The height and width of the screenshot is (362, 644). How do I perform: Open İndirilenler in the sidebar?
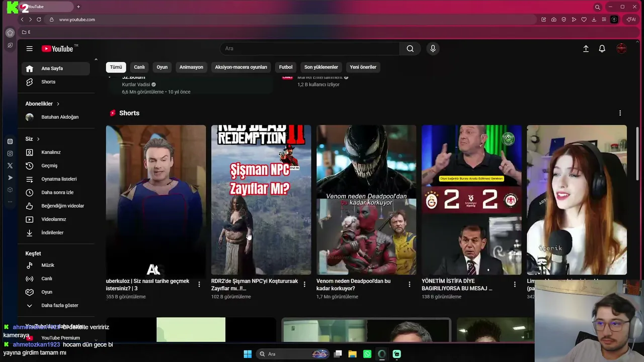[55, 233]
